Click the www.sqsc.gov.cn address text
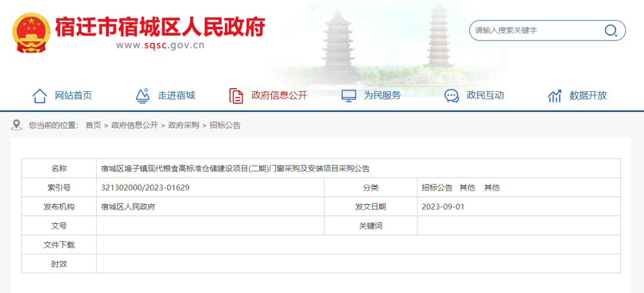Viewport: 644px width, 293px height. (160, 45)
